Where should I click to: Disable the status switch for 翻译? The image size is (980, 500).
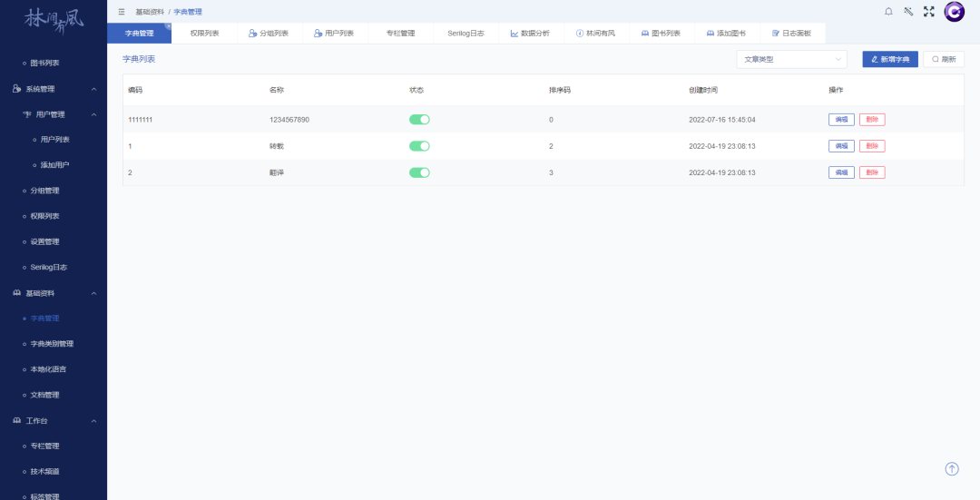tap(419, 172)
